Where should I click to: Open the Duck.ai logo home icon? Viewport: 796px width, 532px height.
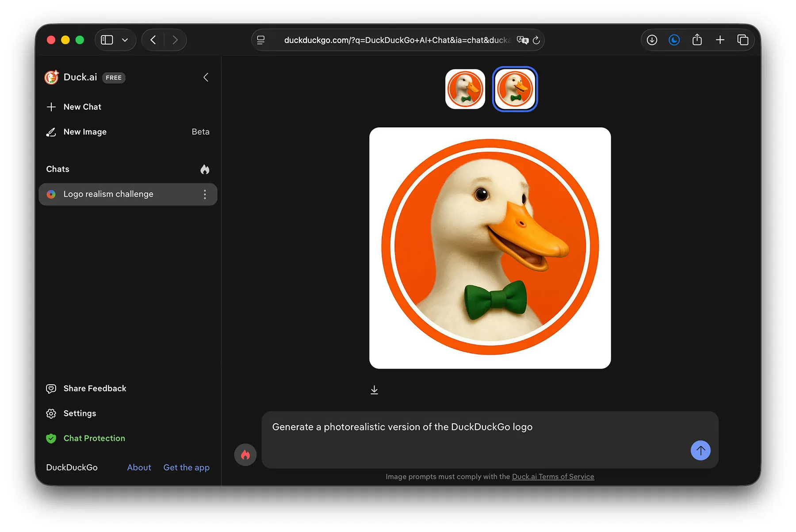click(x=52, y=77)
